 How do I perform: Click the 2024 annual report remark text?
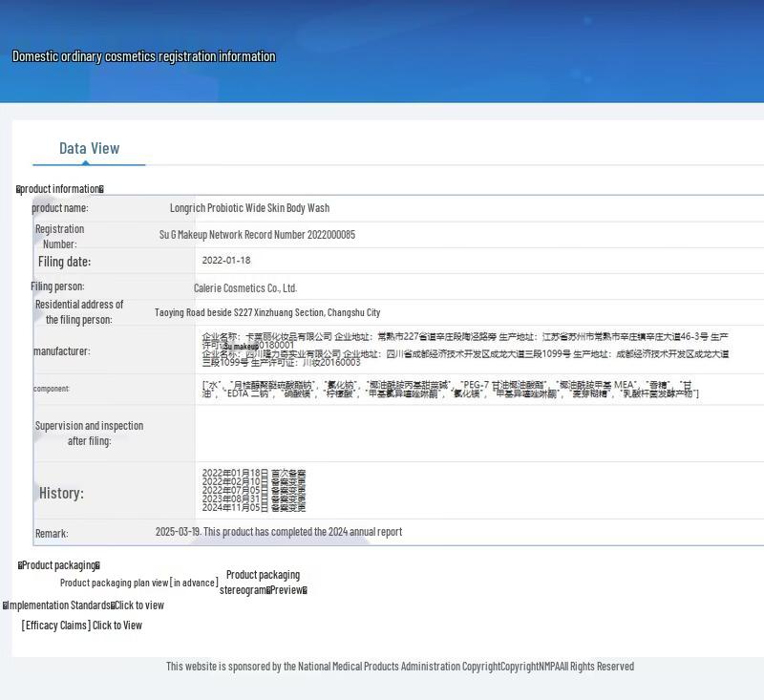click(x=279, y=532)
